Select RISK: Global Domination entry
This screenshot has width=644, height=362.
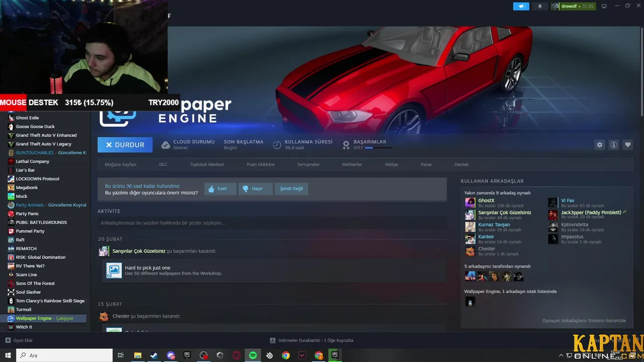[41, 257]
